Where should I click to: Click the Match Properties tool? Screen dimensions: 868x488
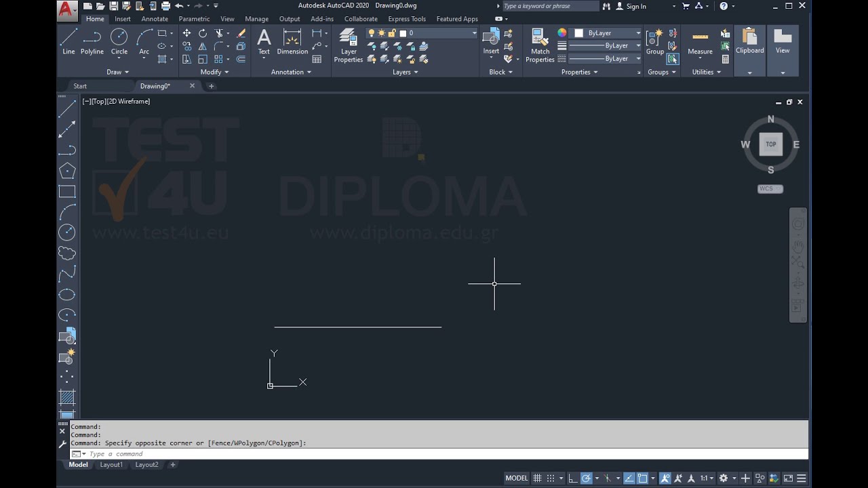(540, 45)
